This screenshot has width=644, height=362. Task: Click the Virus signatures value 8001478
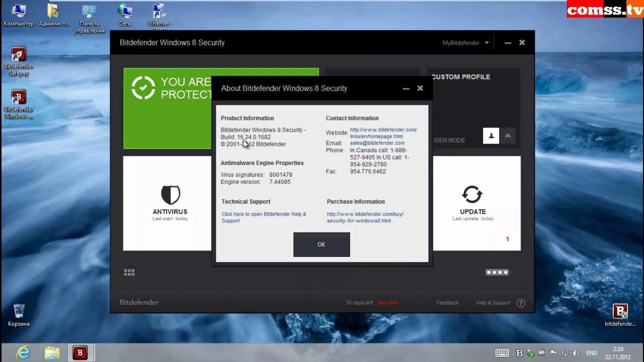pos(281,175)
